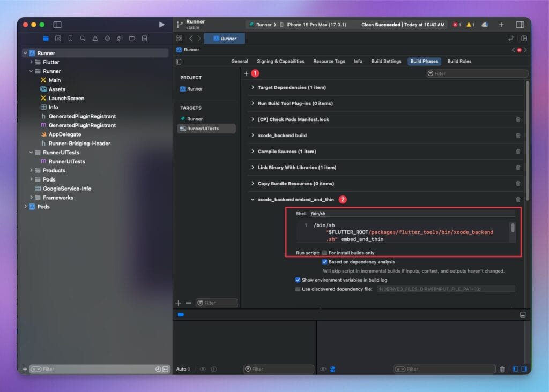Collapse the Runner group folder

31,71
